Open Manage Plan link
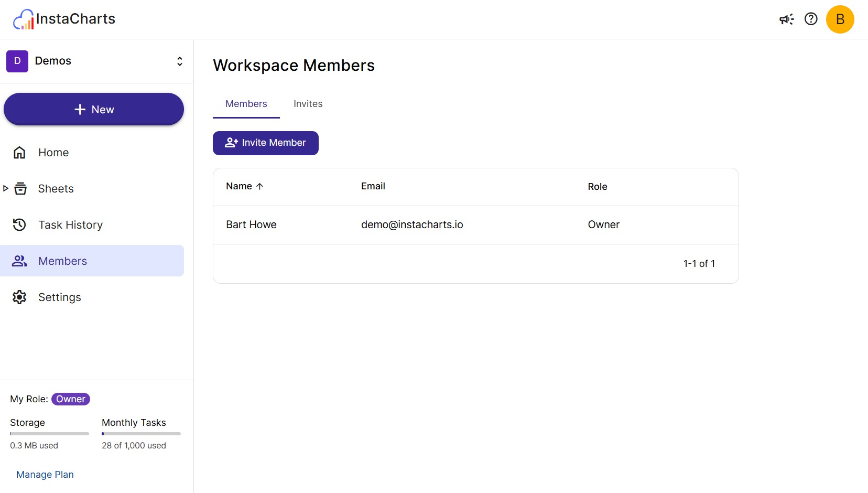Screen dimensions: 868x493 point(45,474)
